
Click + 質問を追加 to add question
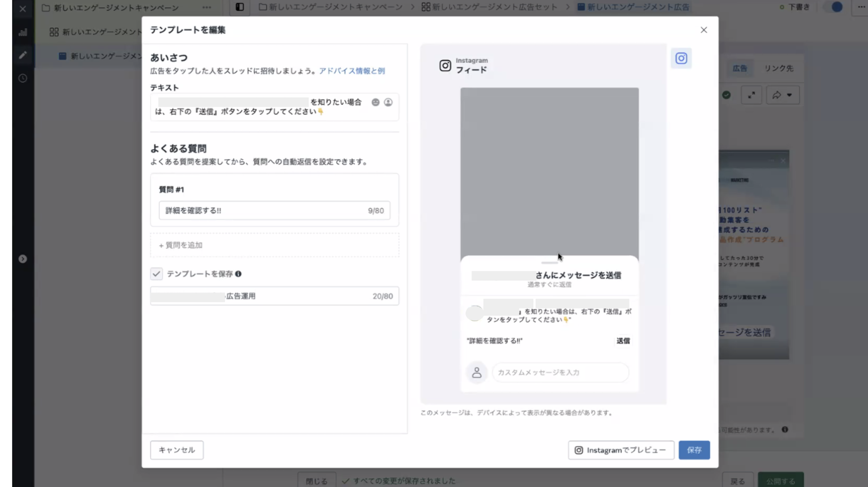[x=275, y=245]
